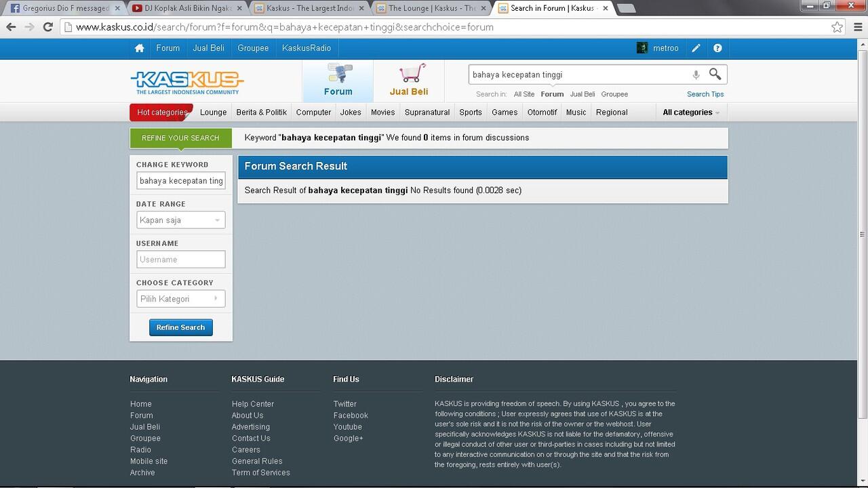
Task: Open the Computer category
Action: (x=313, y=113)
